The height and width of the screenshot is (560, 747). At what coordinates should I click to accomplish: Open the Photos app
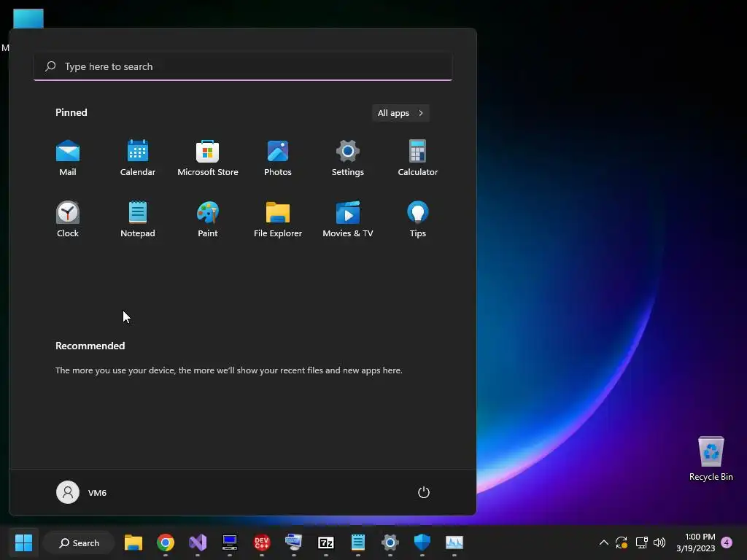tap(278, 158)
